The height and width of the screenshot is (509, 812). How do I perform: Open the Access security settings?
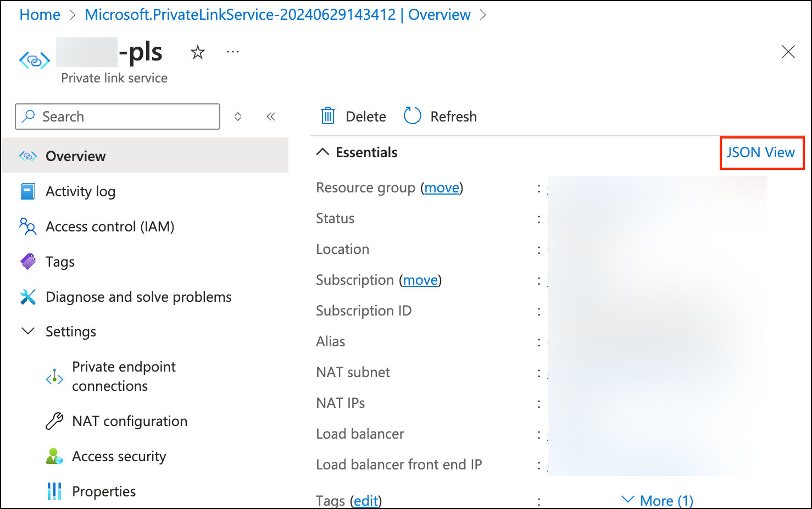pyautogui.click(x=119, y=456)
